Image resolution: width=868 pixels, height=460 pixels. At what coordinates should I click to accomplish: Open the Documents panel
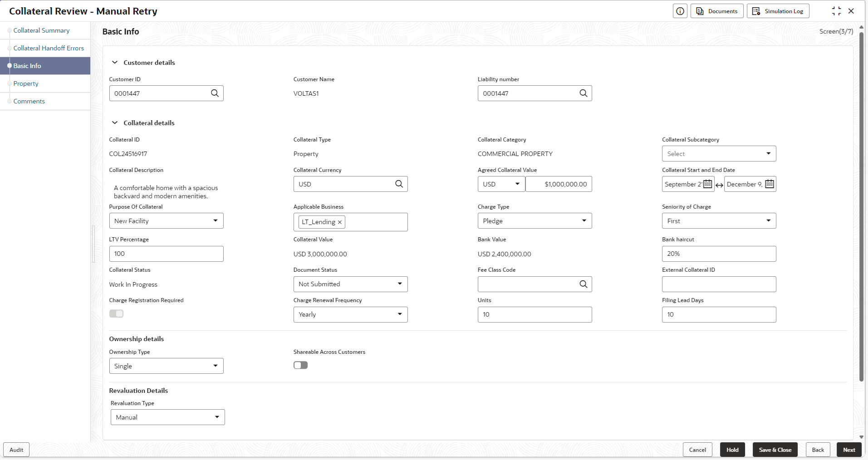pos(717,11)
